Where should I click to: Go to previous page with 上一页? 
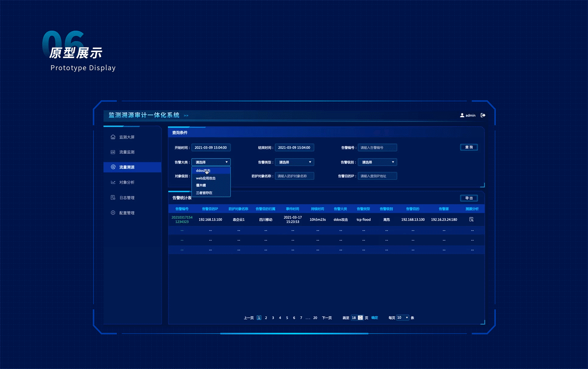[x=249, y=318]
